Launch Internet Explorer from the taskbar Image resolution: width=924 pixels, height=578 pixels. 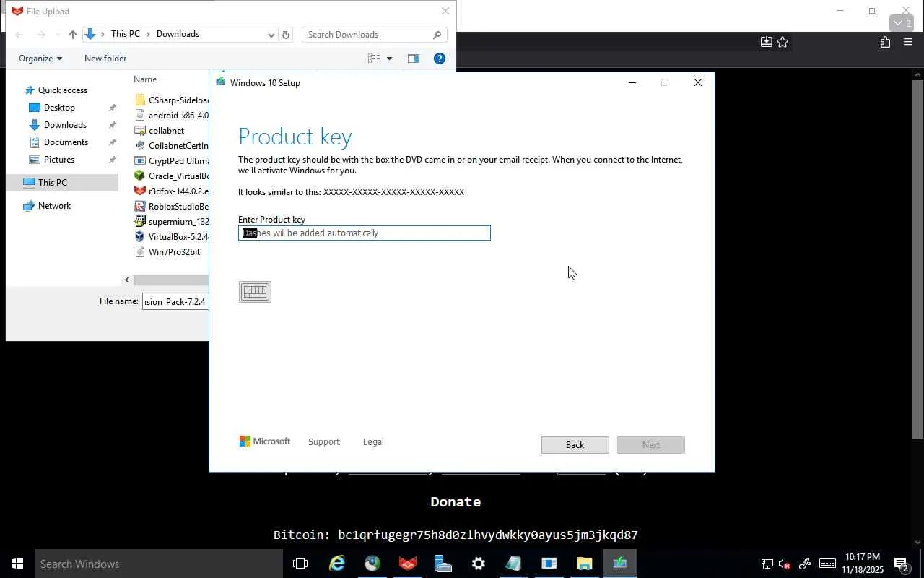point(336,564)
